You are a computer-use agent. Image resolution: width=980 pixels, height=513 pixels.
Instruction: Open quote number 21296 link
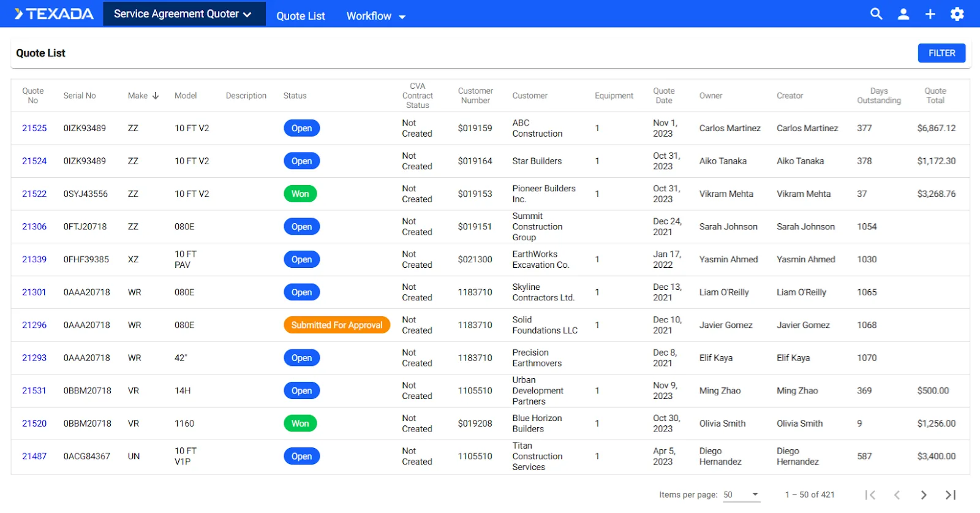coord(34,325)
